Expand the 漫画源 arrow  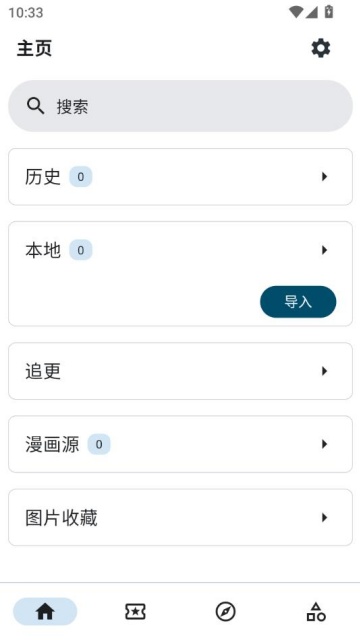click(x=324, y=444)
